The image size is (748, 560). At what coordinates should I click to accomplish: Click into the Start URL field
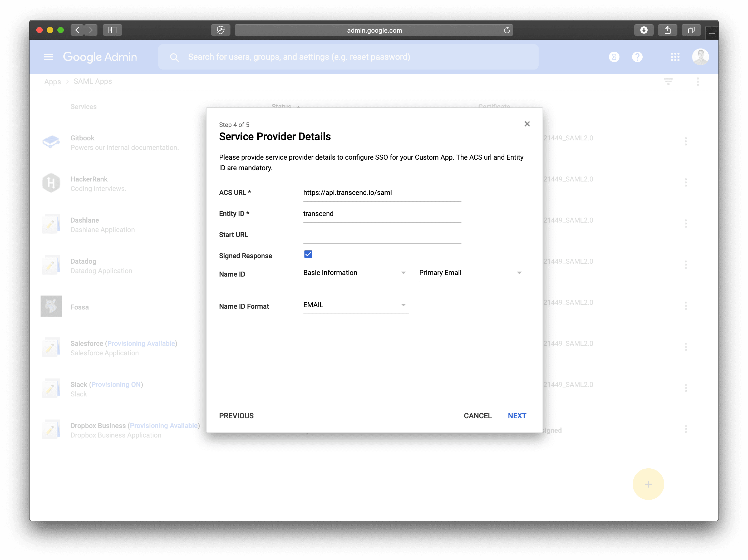[382, 236]
